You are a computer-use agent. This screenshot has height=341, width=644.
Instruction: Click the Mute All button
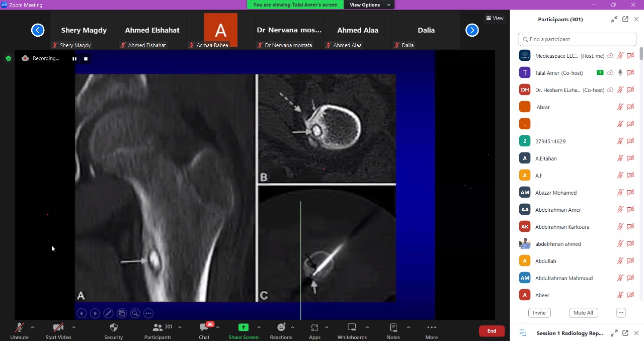(583, 313)
